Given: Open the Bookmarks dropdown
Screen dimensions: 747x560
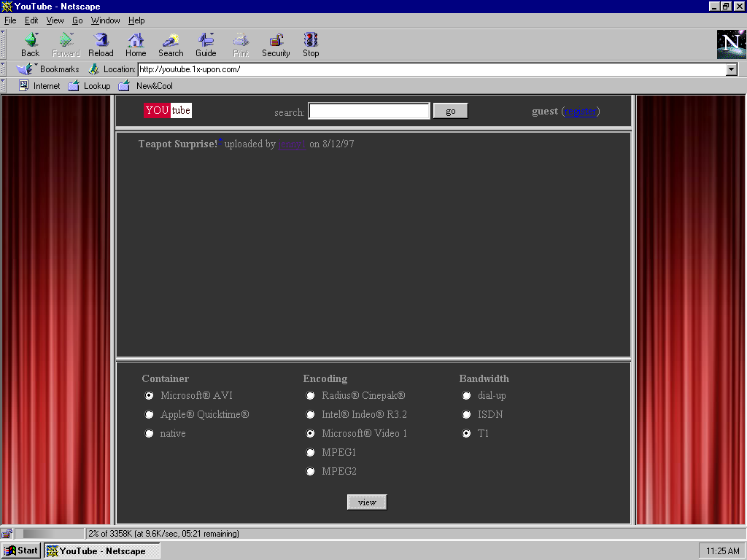Looking at the screenshot, I should click(x=50, y=69).
